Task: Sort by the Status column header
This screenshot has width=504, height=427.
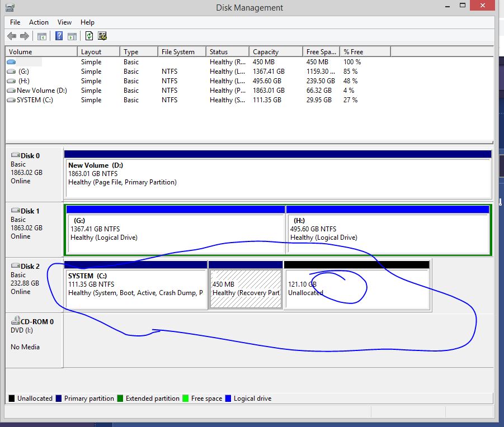Action: [228, 51]
